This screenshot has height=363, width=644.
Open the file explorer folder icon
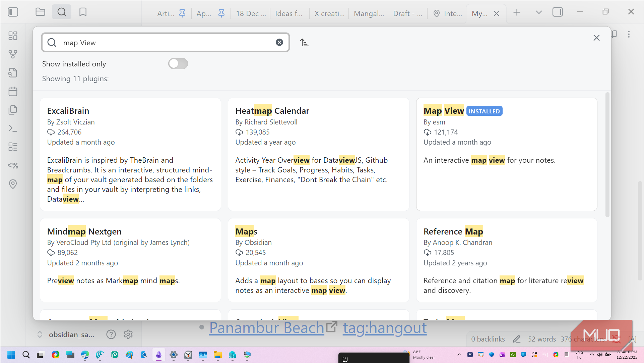tap(41, 12)
